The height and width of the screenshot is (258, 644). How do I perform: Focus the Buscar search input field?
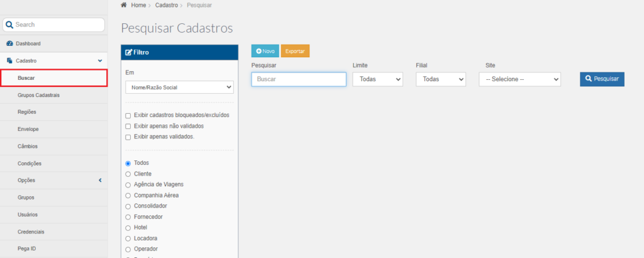(299, 79)
